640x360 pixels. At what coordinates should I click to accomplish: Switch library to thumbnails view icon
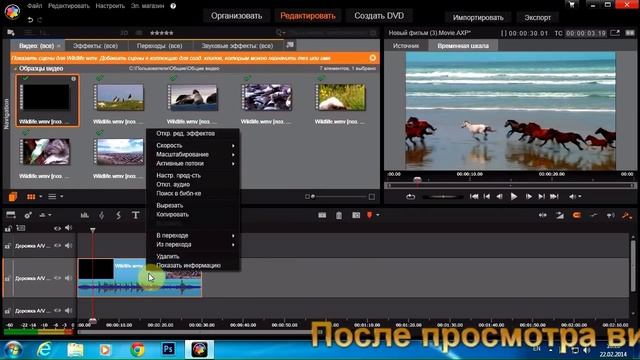click(31, 197)
